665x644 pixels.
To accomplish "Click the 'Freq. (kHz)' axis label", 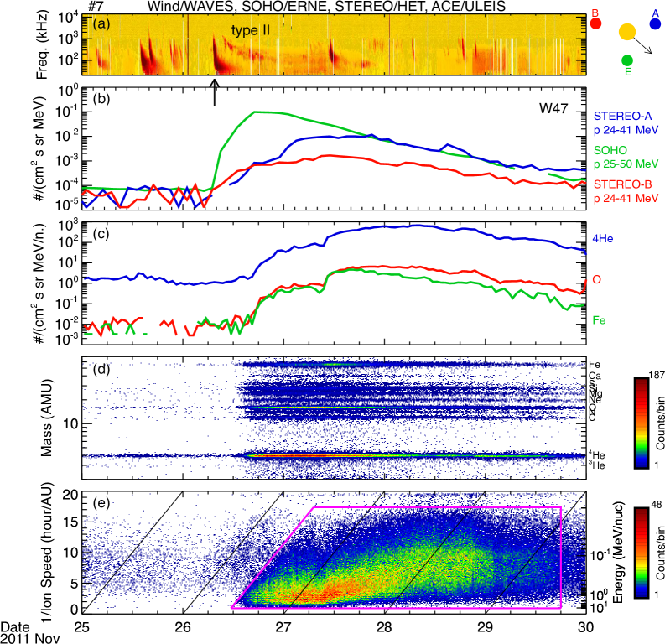I will point(42,45).
